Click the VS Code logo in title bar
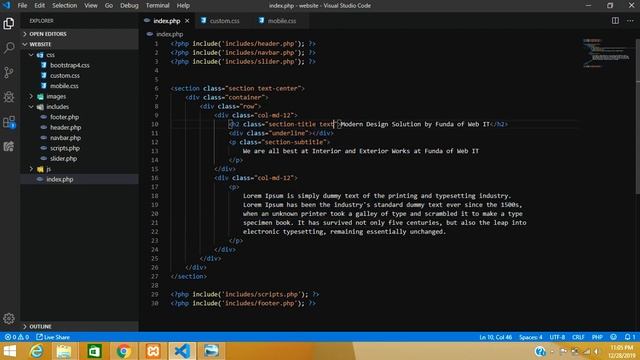Viewport: 640px width, 360px height. click(7, 5)
